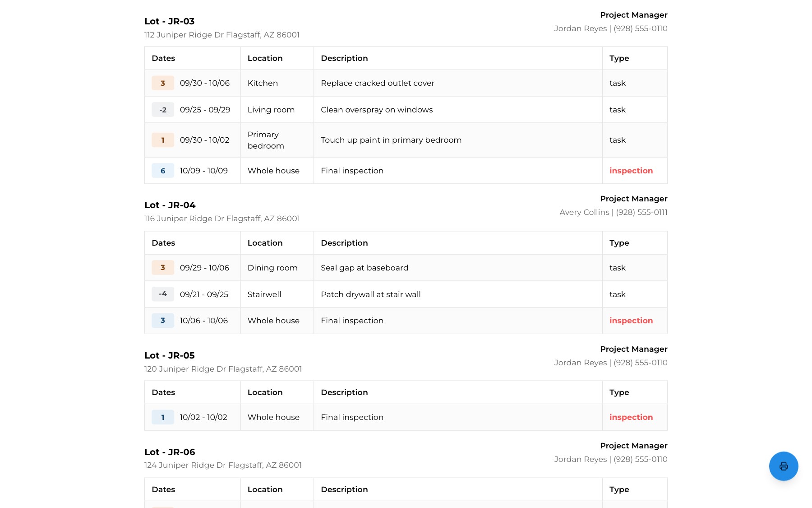
Task: Click the 09/21 - 09/25 date range
Action: (204, 294)
